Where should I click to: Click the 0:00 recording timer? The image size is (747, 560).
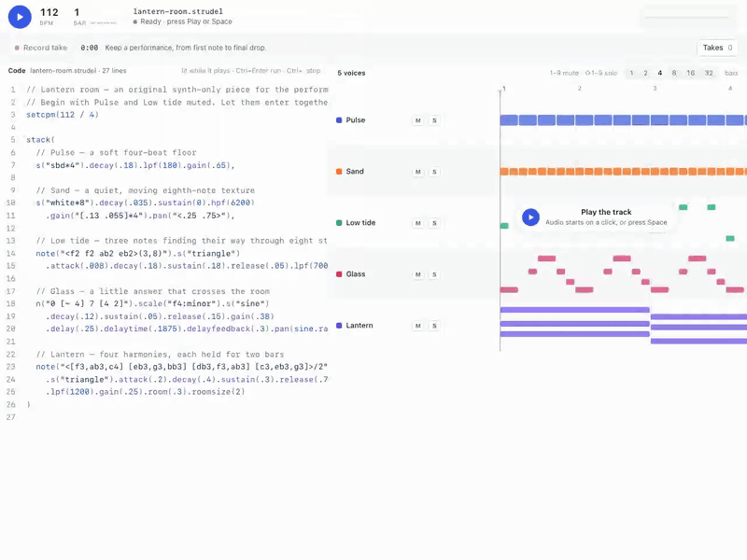pyautogui.click(x=89, y=48)
